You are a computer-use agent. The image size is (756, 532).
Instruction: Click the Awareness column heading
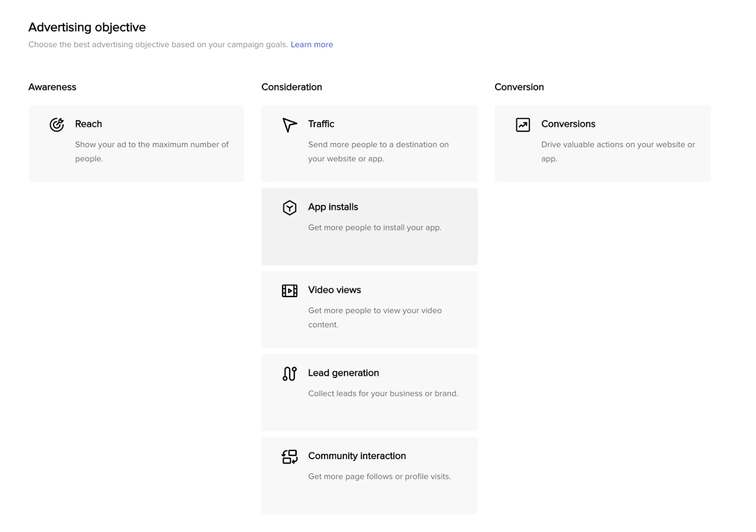coord(52,87)
